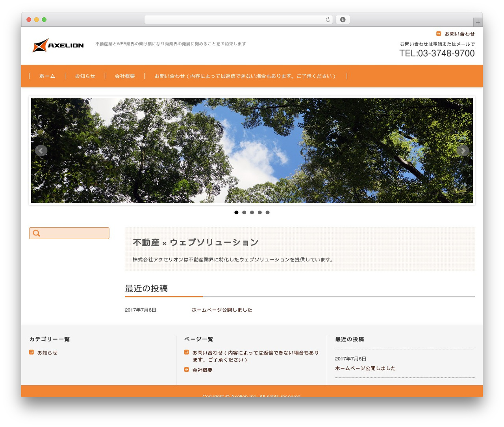Close the window with the red button
The height and width of the screenshot is (427, 504).
point(29,20)
